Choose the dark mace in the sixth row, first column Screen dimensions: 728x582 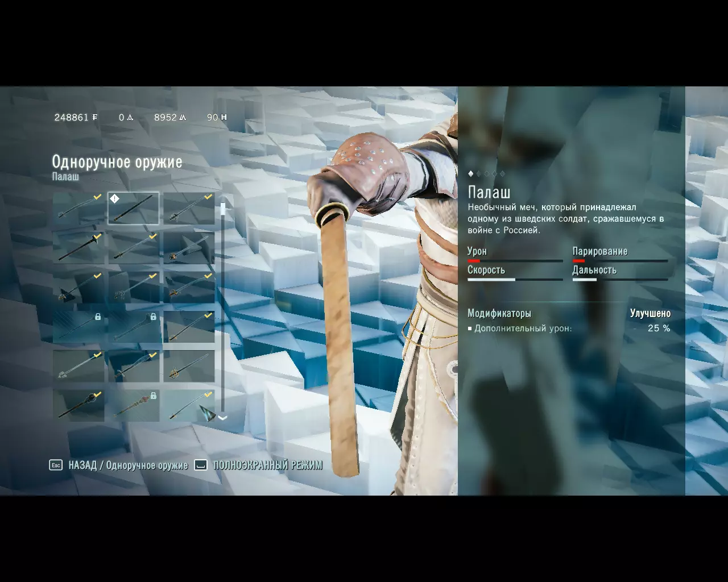pos(78,406)
